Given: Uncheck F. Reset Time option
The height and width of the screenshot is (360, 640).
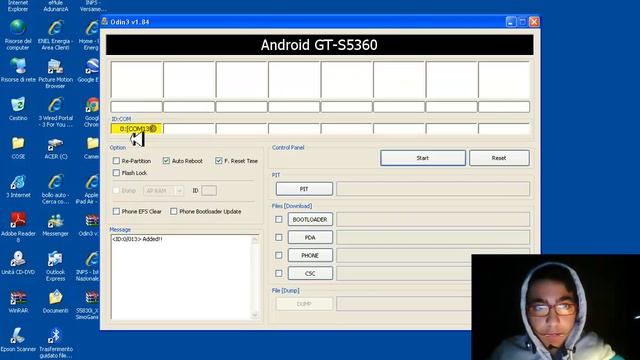Looking at the screenshot, I should click(x=219, y=161).
